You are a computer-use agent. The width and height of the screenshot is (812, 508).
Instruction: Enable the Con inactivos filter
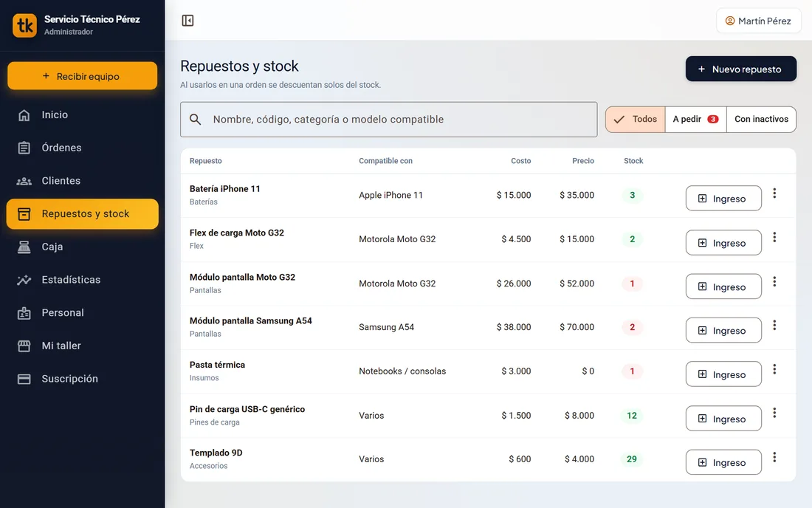[x=761, y=119]
